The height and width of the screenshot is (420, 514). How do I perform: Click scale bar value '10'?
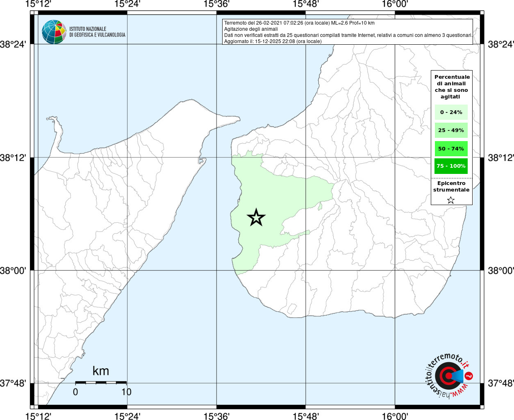pyautogui.click(x=126, y=392)
